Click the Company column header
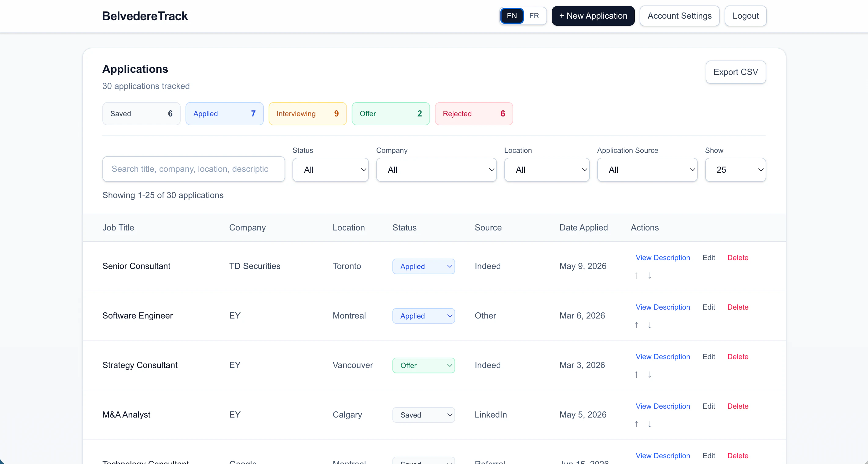The height and width of the screenshot is (464, 868). [x=247, y=228]
